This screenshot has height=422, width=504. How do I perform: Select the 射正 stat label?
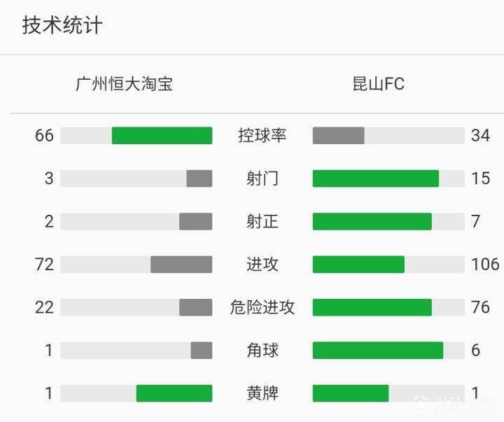pyautogui.click(x=262, y=222)
